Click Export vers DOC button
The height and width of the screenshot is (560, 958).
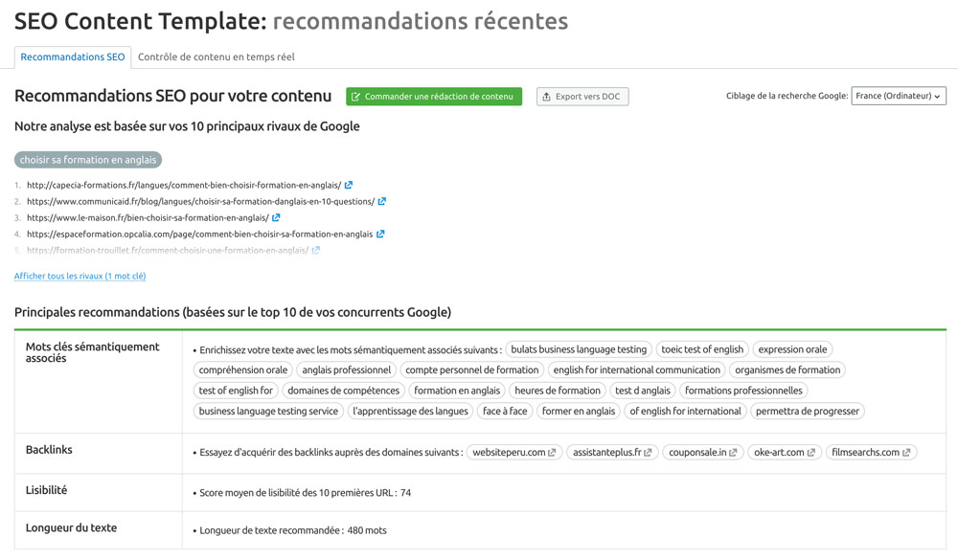click(582, 97)
